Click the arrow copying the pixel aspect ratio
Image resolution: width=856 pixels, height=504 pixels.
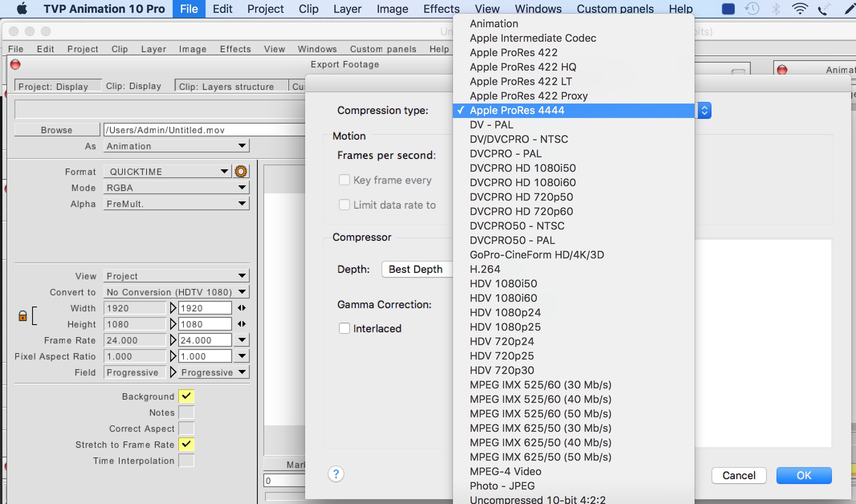[173, 356]
